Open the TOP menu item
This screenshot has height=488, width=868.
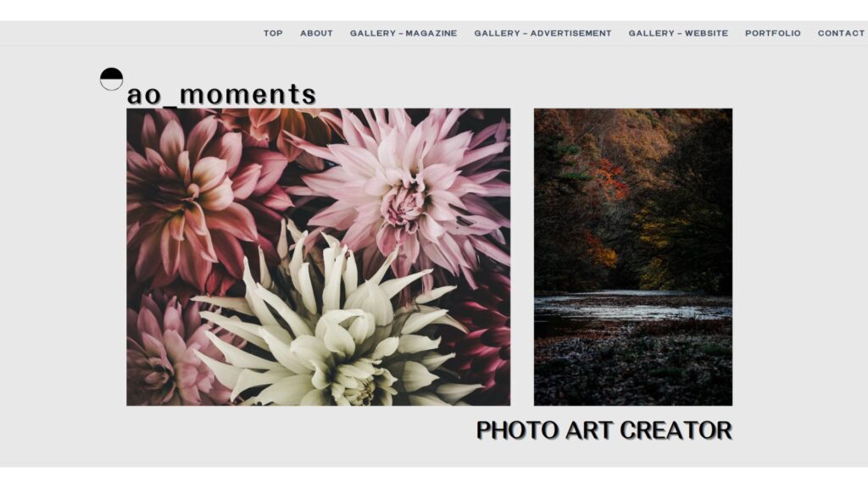click(273, 33)
